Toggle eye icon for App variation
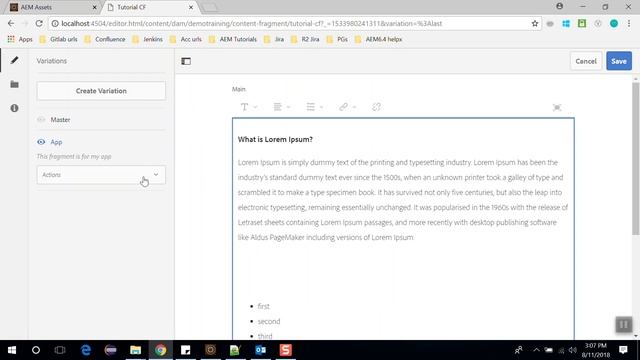This screenshot has width=640, height=360. (41, 142)
